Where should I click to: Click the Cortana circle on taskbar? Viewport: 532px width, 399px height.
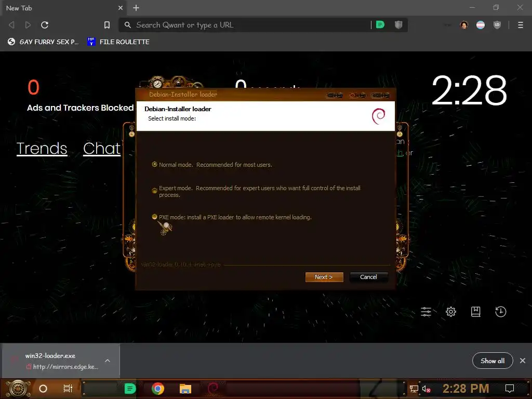[43, 389]
